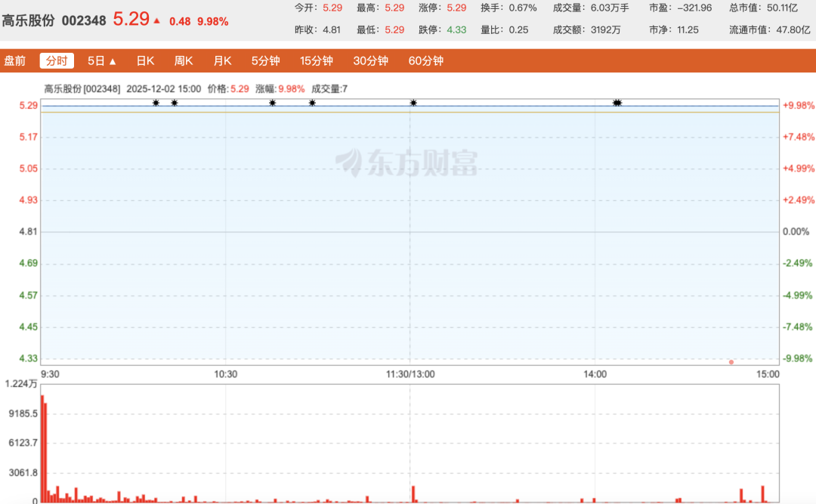The image size is (816, 504).
Task: Click the 今开 opening price value
Action: click(332, 8)
